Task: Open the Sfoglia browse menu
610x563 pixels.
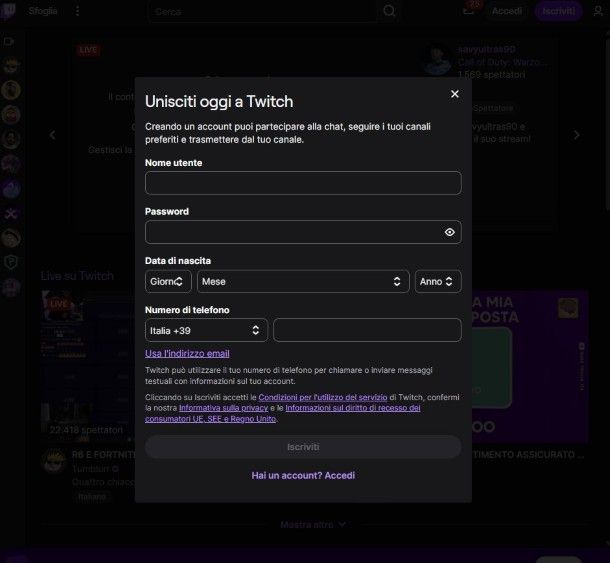Action: [x=43, y=11]
